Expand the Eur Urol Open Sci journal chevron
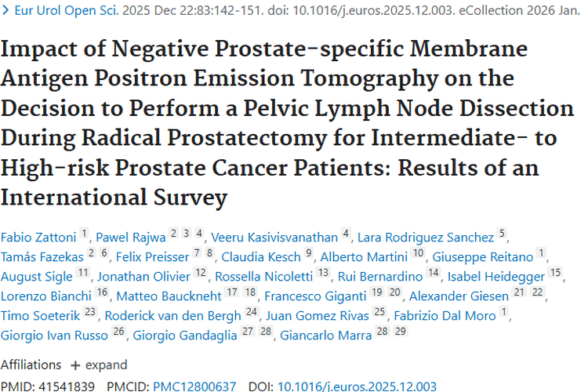 [x=5, y=10]
